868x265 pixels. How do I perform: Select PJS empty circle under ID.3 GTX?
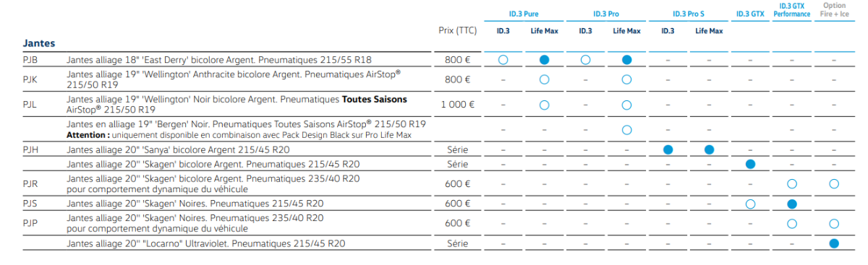(751, 204)
